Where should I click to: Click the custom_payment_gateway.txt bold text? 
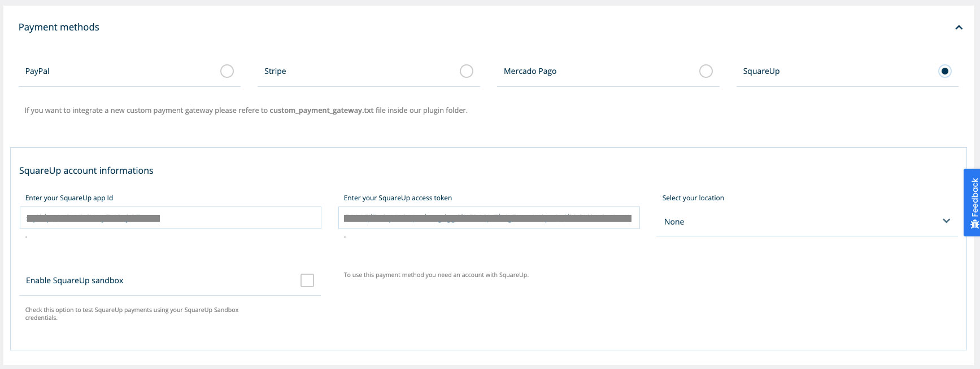pyautogui.click(x=321, y=111)
